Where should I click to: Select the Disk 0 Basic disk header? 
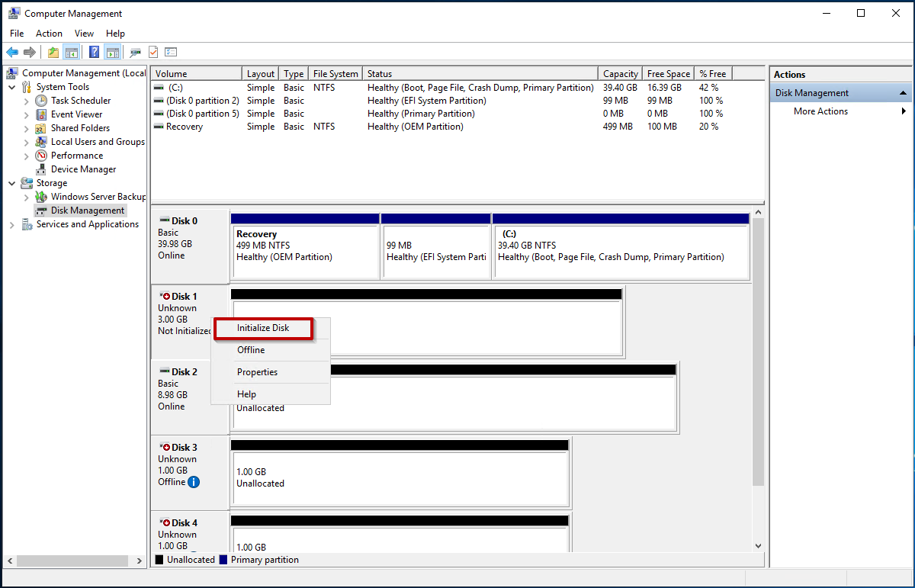(x=190, y=246)
